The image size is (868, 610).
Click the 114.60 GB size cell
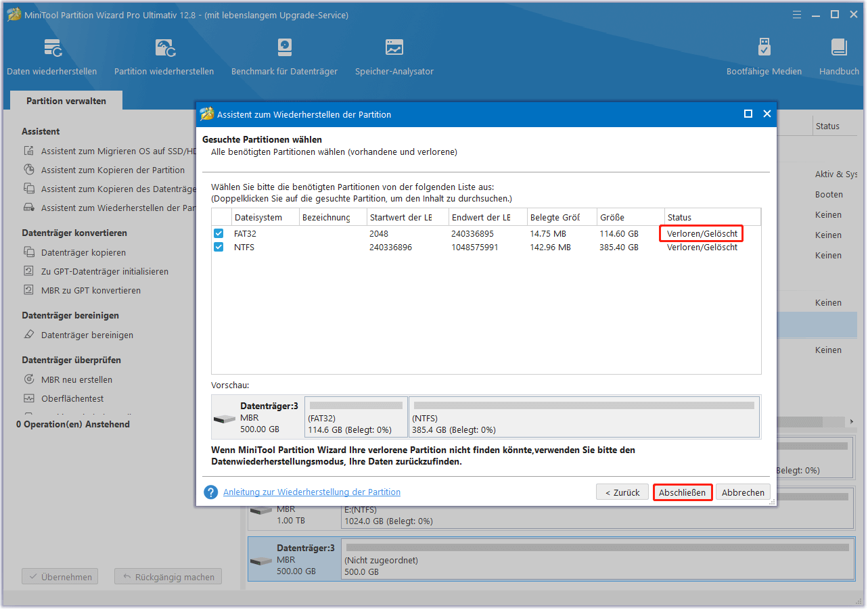[619, 233]
